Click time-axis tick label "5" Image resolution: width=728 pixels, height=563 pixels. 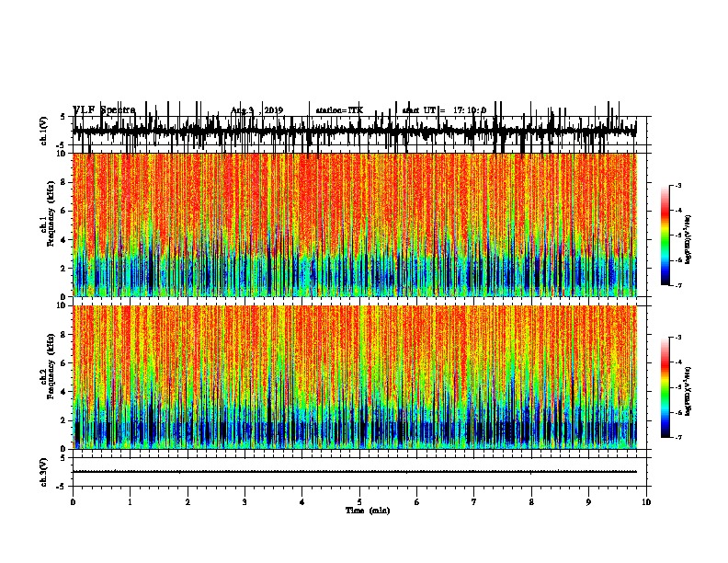[359, 502]
